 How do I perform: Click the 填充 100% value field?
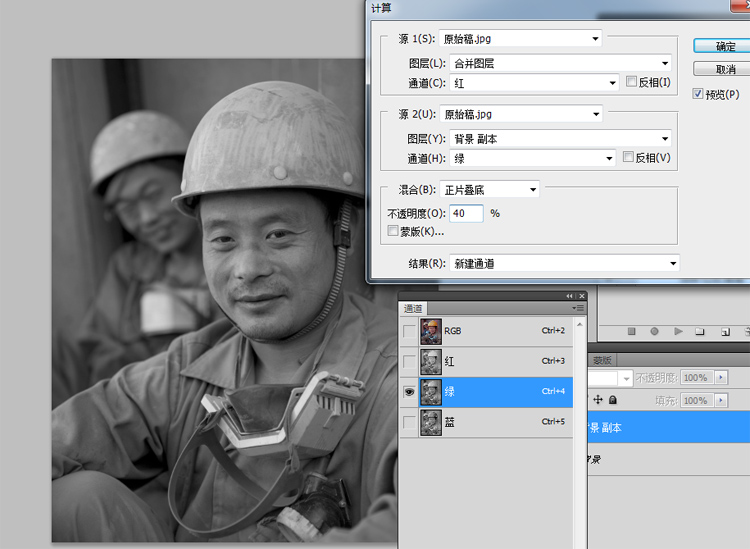coord(697,400)
